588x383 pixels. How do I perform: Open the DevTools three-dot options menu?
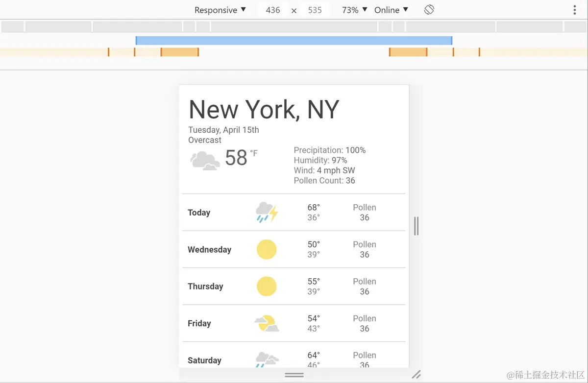click(x=574, y=9)
